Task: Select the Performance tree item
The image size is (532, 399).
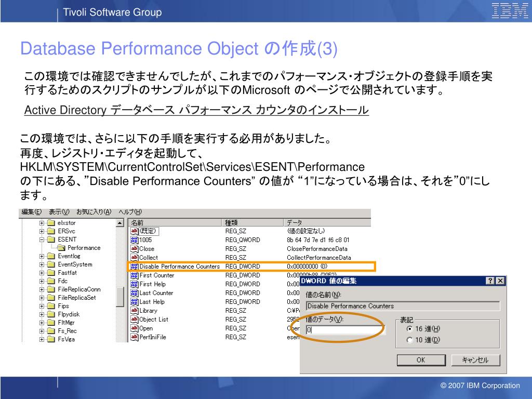Action: pos(84,248)
